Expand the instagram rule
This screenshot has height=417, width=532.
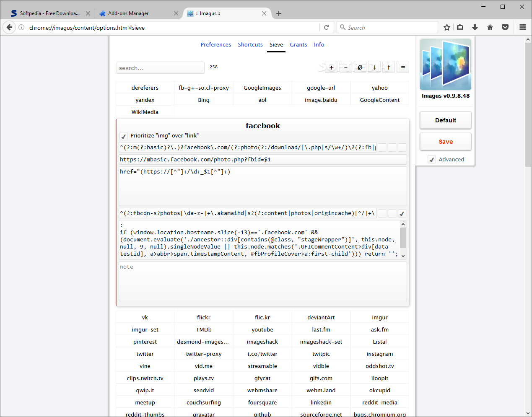(380, 354)
